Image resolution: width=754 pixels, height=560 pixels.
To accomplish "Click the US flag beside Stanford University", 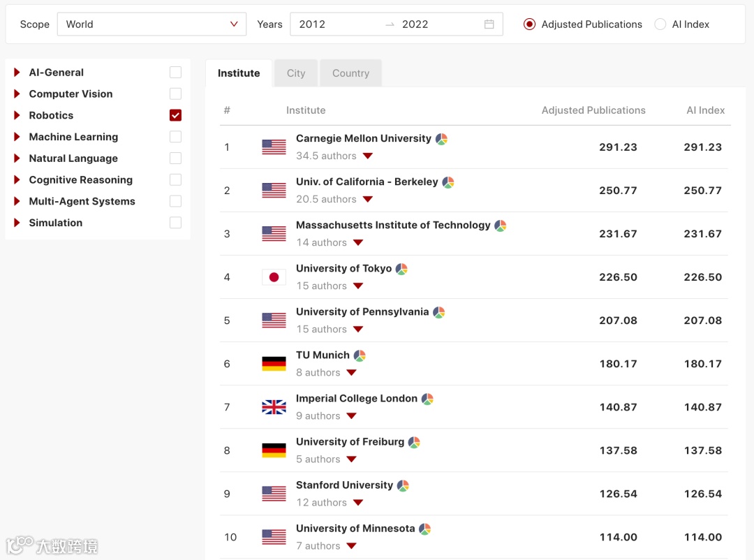I will [274, 494].
